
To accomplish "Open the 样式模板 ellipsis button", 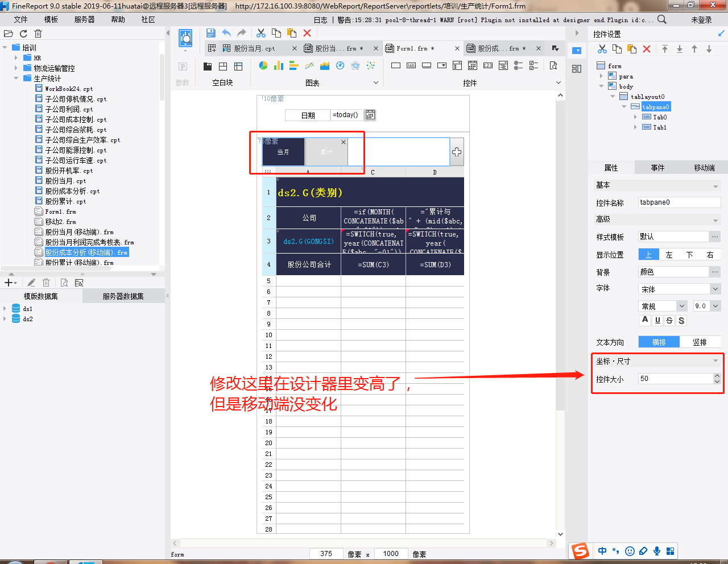I will [x=715, y=237].
